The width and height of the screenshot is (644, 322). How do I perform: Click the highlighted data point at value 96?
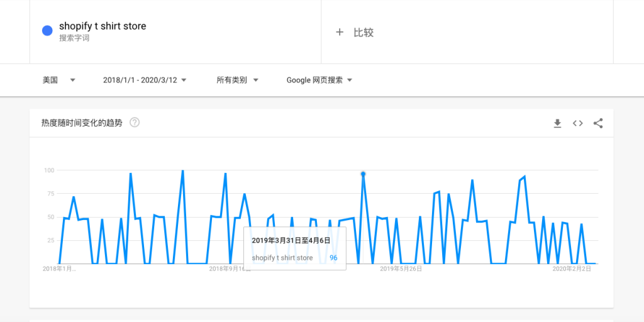[x=363, y=174]
